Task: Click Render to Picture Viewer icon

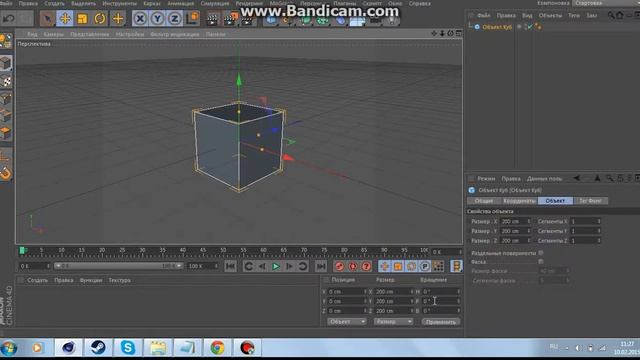Action: point(230,20)
